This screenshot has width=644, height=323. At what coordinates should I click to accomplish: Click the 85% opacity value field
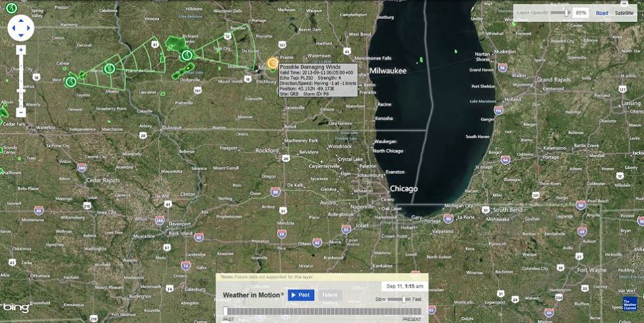581,13
